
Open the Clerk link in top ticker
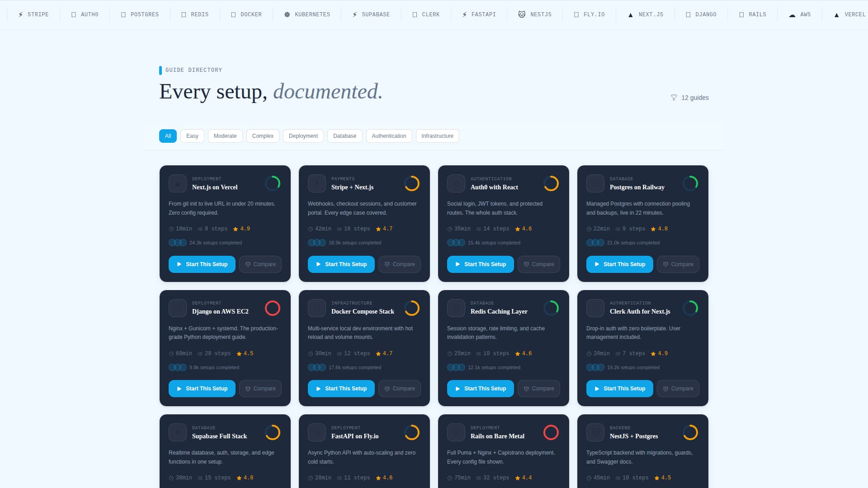pyautogui.click(x=426, y=14)
